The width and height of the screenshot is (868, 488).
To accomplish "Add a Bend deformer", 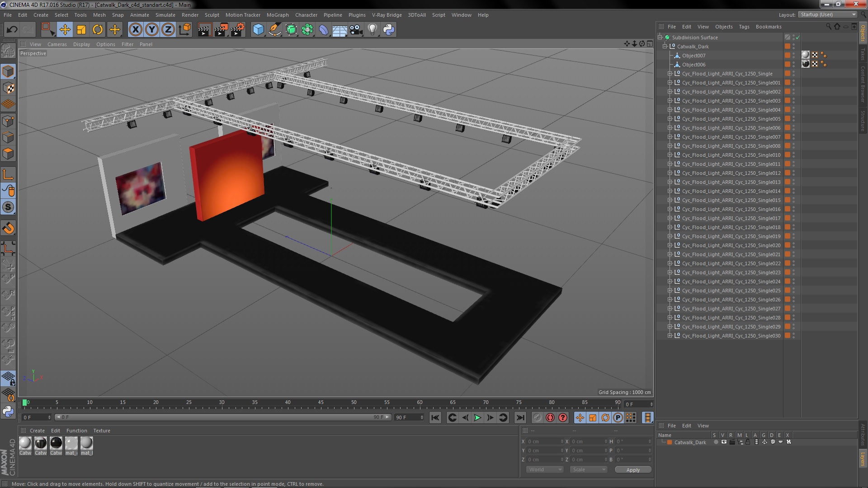I will coord(324,30).
